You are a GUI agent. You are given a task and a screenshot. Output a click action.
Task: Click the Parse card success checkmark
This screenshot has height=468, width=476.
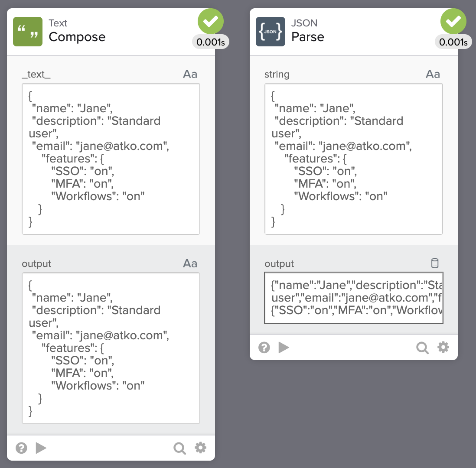tap(453, 21)
